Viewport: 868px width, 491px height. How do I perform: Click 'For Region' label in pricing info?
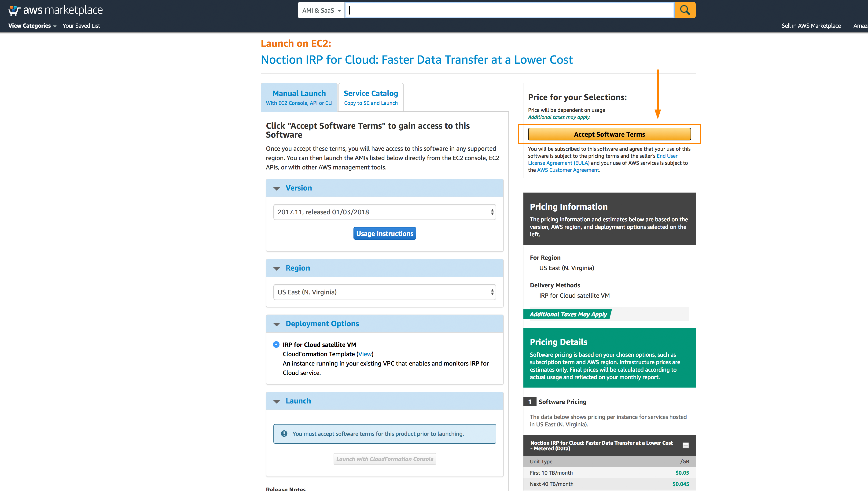click(545, 258)
